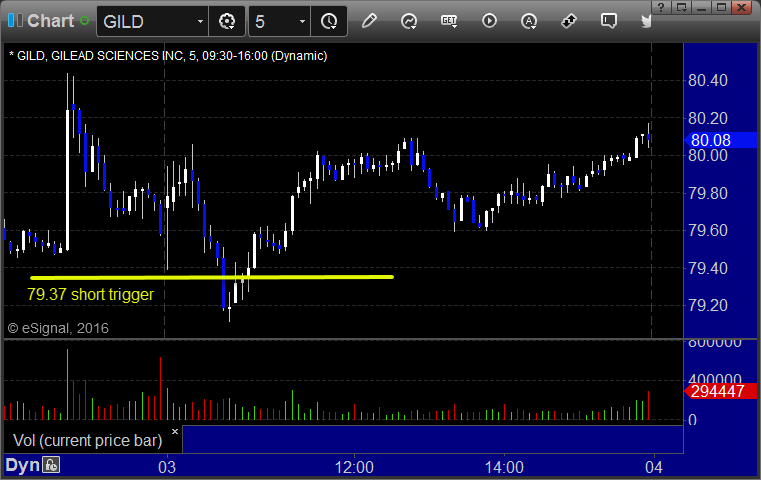This screenshot has width=761, height=480.
Task: Click the Chart panel bars icon
Action: pos(15,20)
